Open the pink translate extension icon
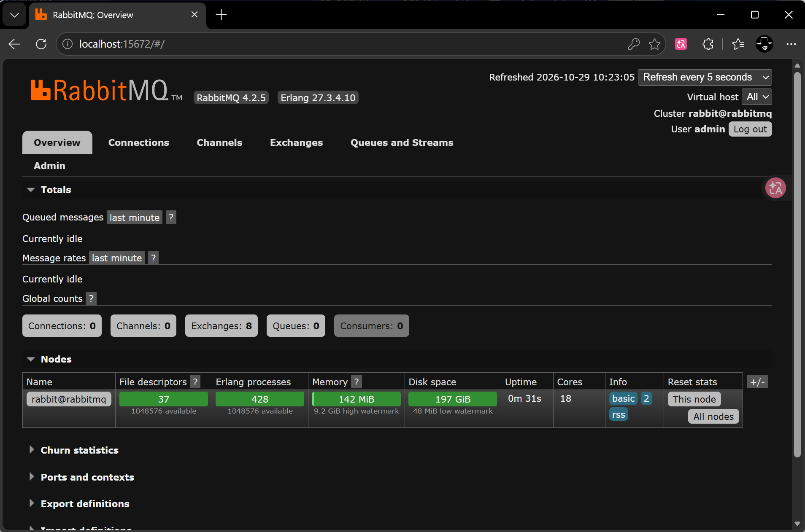The image size is (805, 532). pos(681,44)
